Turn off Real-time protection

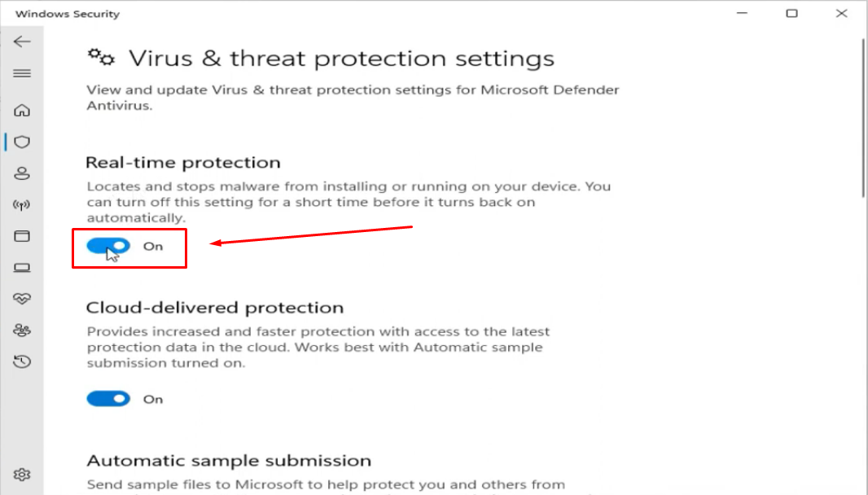pos(107,245)
